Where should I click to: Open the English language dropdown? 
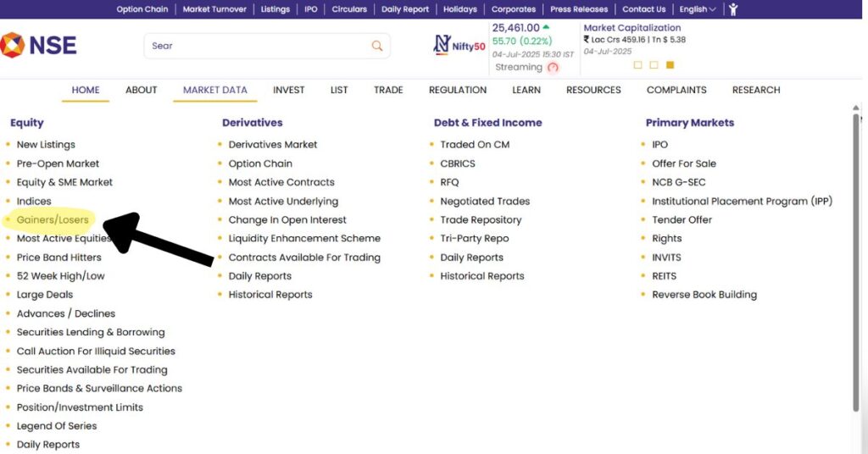point(698,8)
